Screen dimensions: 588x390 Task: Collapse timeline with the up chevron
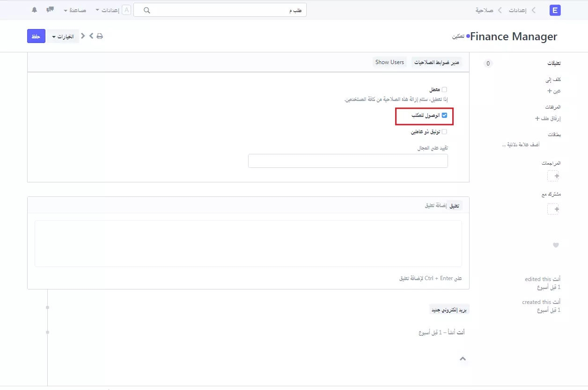pyautogui.click(x=463, y=359)
